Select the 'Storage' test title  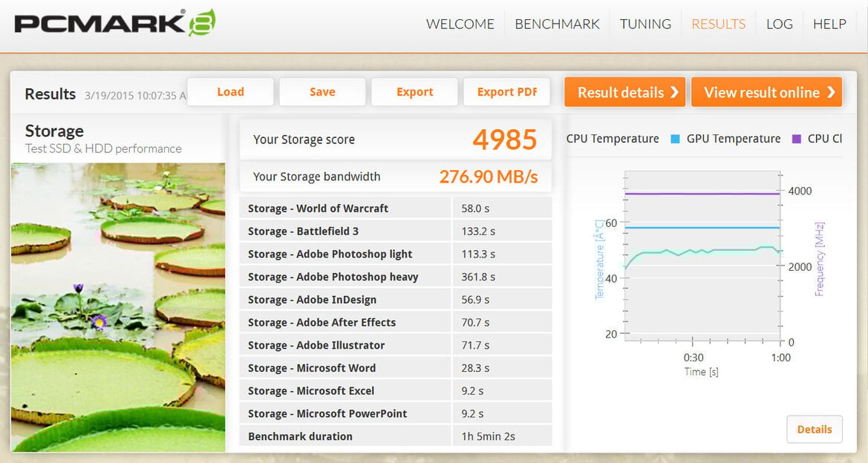[x=54, y=131]
